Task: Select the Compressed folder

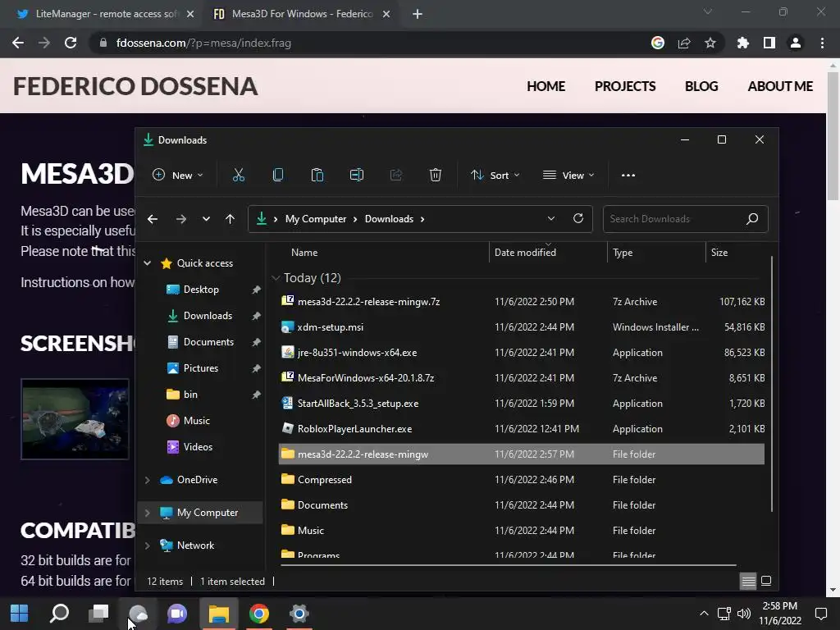Action: point(522,479)
